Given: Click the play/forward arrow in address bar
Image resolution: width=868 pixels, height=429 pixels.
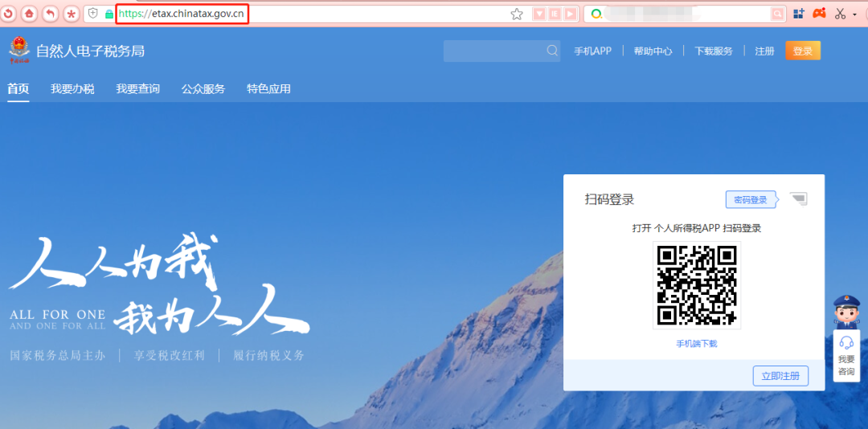Looking at the screenshot, I should pyautogui.click(x=570, y=14).
